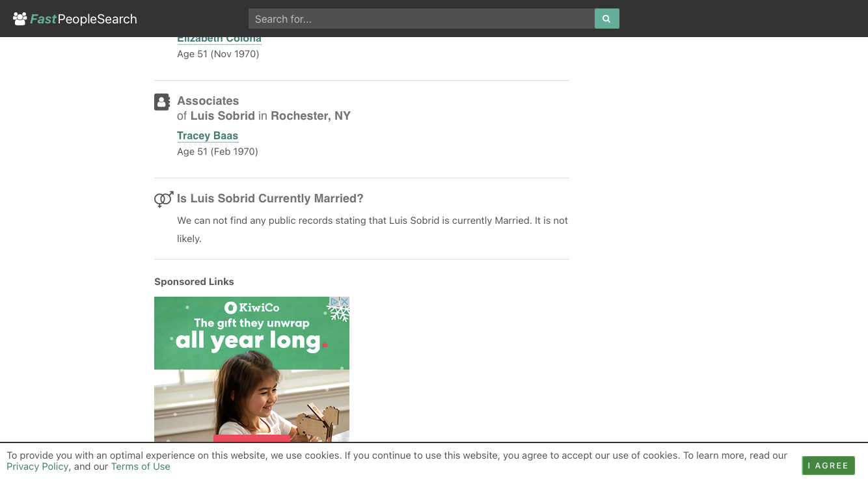This screenshot has height=488, width=868.
Task: Open the Tracey Baas associate link
Action: point(208,135)
